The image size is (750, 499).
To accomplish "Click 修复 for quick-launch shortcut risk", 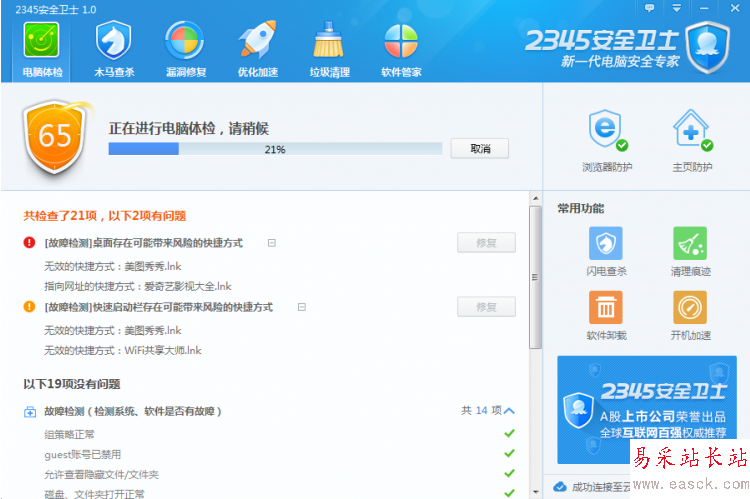I will coord(486,307).
